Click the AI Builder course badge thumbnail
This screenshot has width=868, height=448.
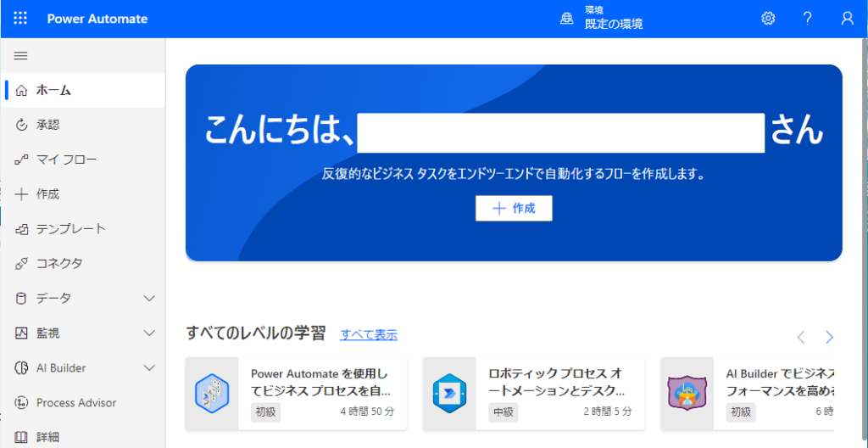(x=687, y=394)
